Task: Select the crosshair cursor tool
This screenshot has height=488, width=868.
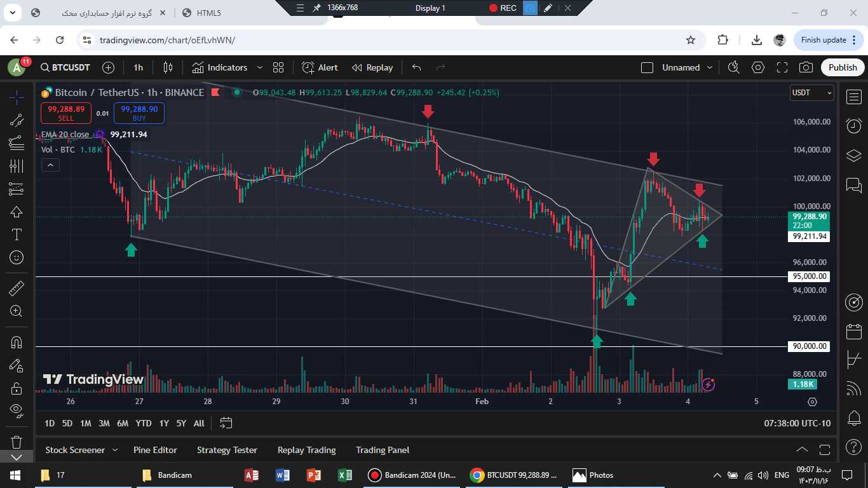Action: click(x=17, y=97)
